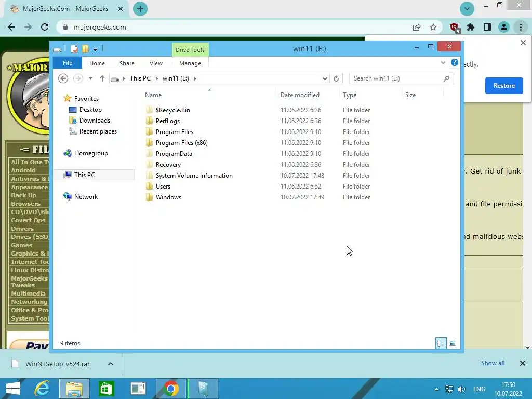The height and width of the screenshot is (399, 532).
Task: Bookmark this page with star icon
Action: (x=433, y=27)
